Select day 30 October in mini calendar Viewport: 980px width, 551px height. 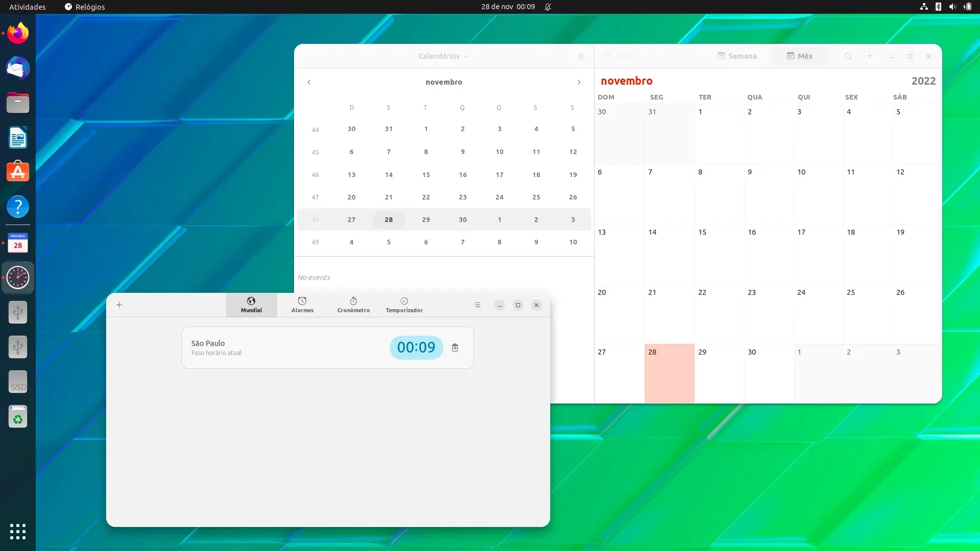(x=352, y=129)
